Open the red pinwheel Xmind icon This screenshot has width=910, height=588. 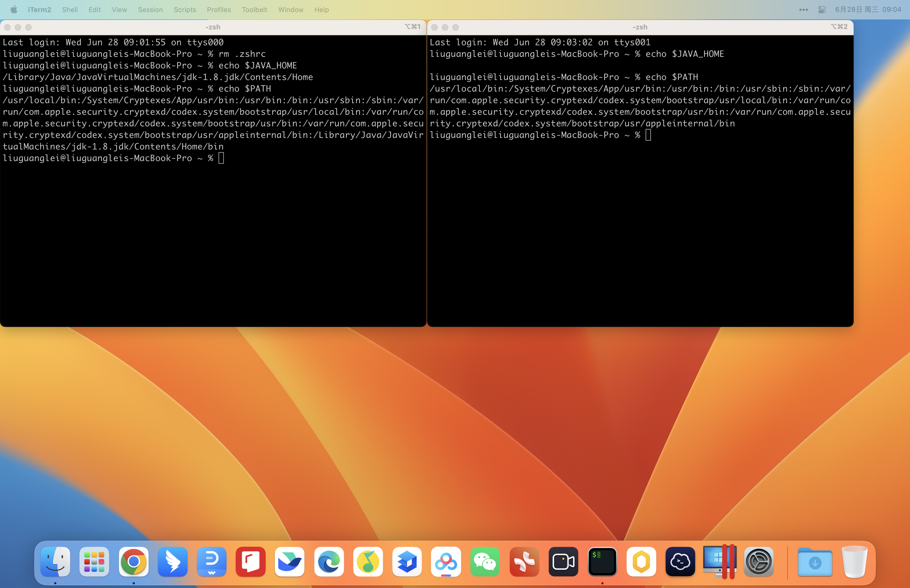click(x=524, y=562)
